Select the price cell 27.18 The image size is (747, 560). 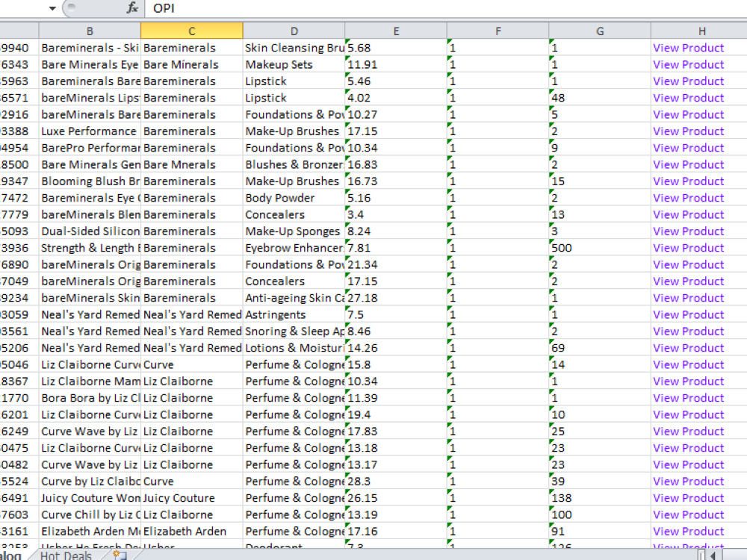396,298
